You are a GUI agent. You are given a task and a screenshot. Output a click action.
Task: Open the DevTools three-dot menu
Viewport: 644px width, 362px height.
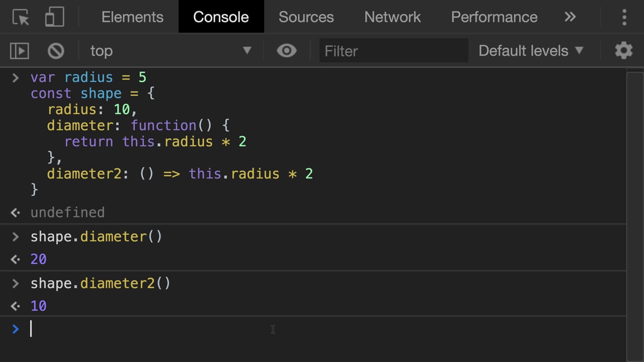pyautogui.click(x=624, y=17)
